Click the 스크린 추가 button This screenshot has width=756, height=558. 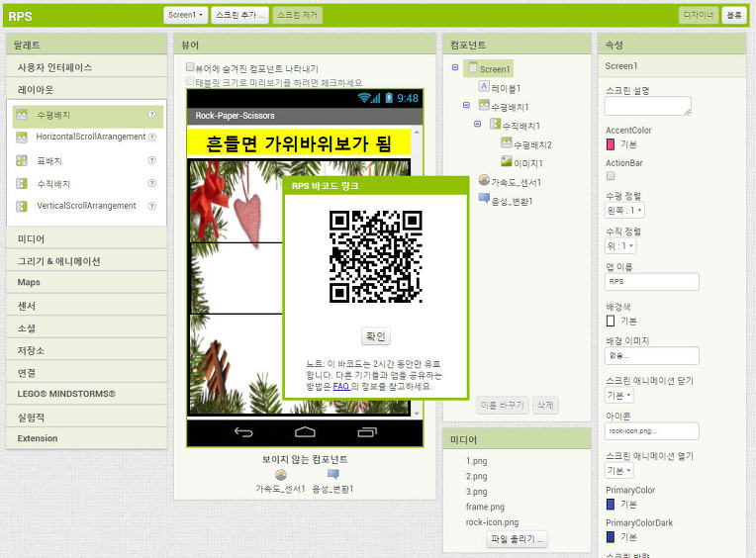(239, 15)
